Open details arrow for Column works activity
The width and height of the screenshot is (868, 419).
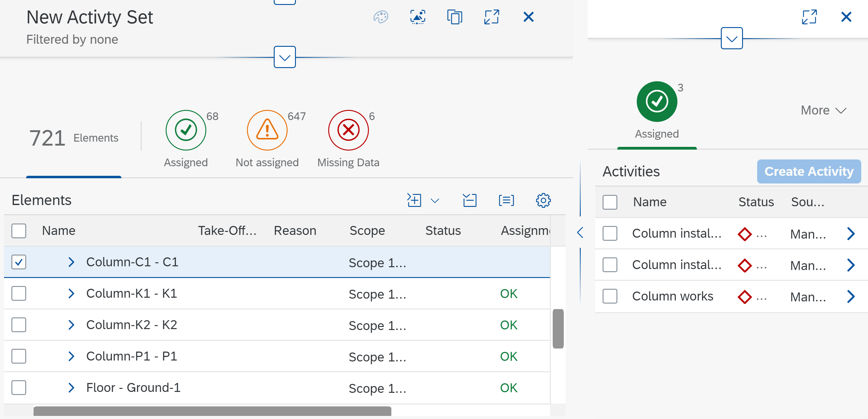(851, 297)
